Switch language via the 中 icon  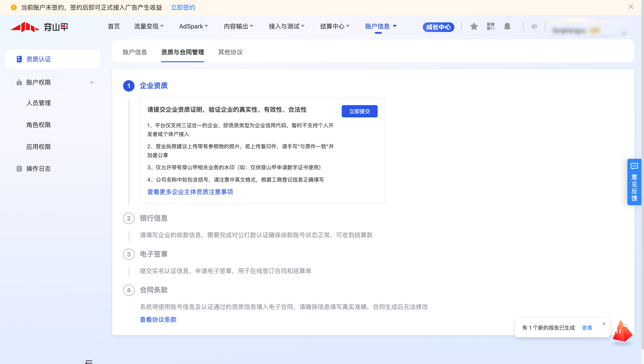[x=534, y=27]
